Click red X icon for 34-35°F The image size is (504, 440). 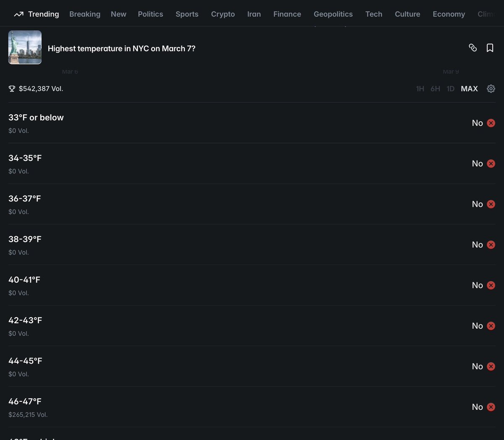pyautogui.click(x=491, y=163)
